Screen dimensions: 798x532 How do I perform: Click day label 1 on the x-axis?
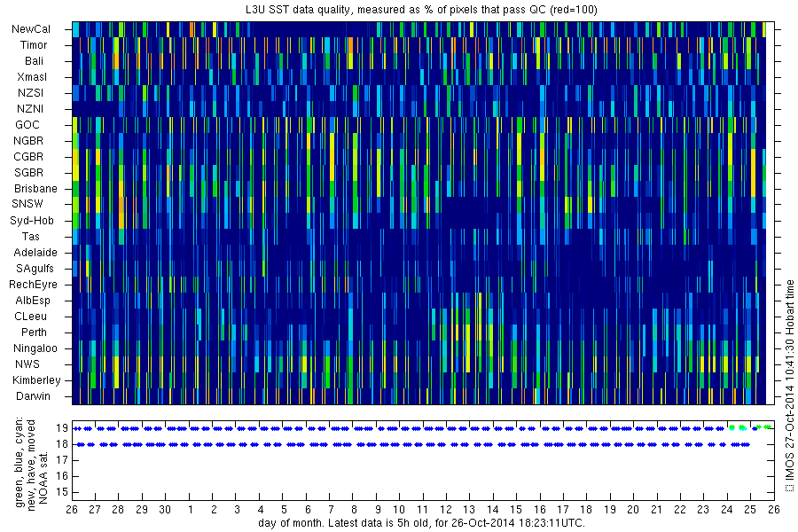click(191, 510)
